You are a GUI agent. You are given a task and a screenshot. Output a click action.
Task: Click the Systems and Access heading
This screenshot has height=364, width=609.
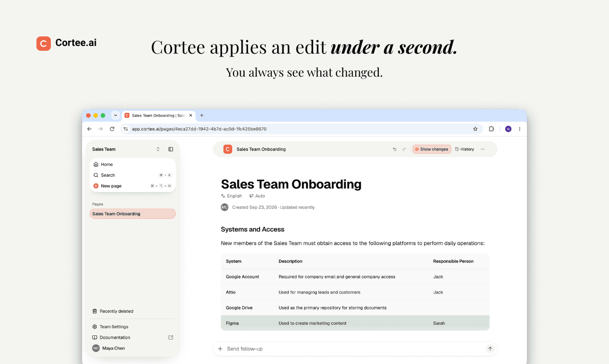[253, 229]
